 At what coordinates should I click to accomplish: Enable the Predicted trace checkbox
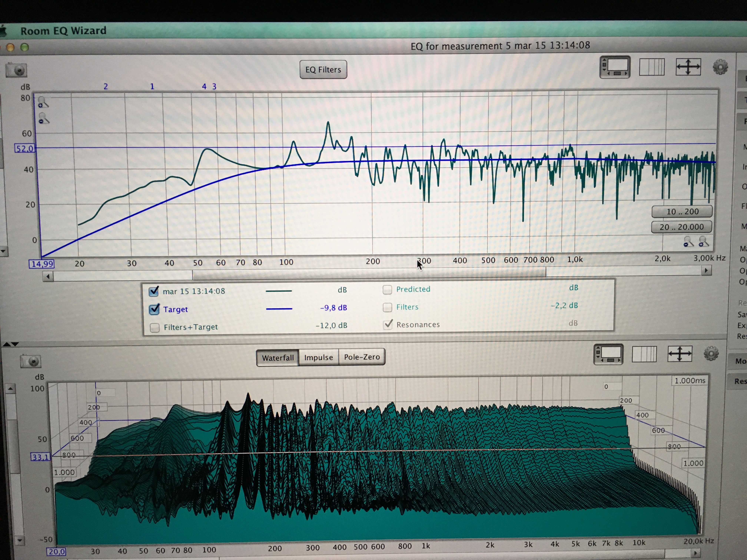[x=387, y=290]
